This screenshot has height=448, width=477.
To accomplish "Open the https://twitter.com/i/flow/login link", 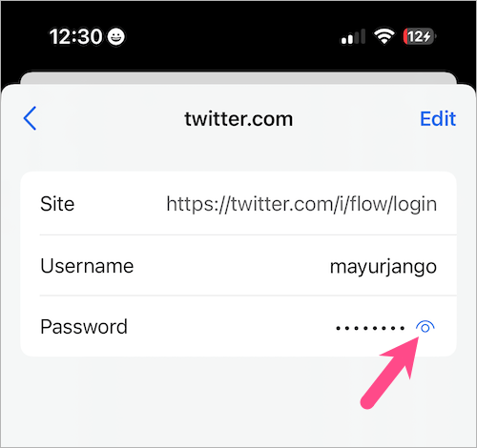I will click(301, 204).
